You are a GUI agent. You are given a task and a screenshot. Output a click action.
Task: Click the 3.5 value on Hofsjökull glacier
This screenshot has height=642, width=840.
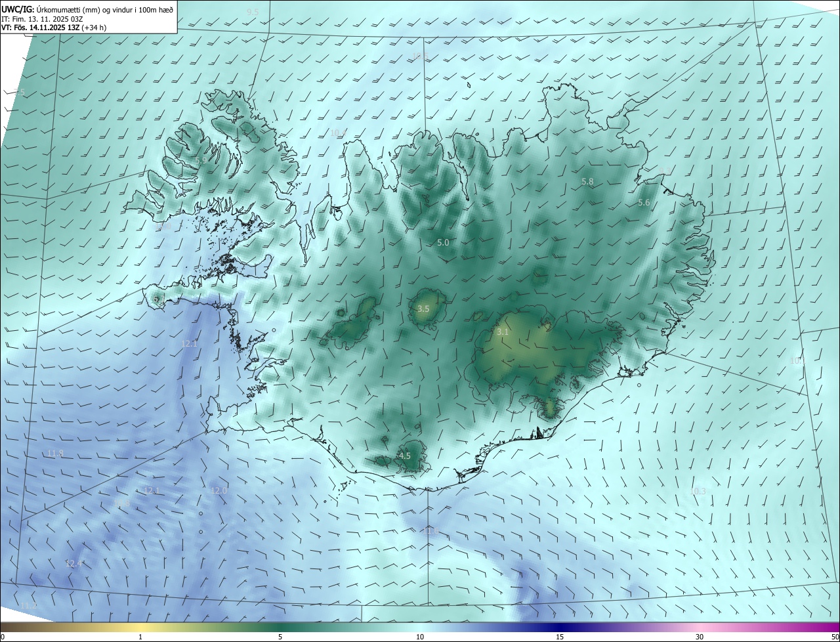[x=423, y=309]
